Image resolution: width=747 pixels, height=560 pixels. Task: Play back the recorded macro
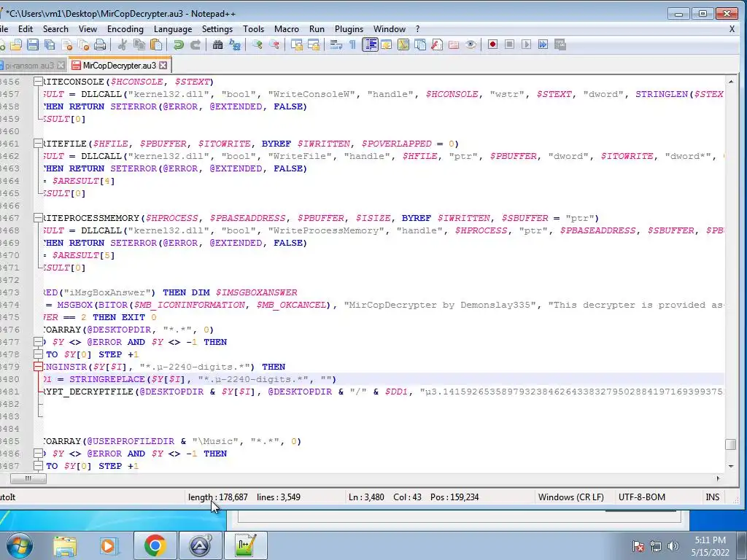pyautogui.click(x=526, y=44)
